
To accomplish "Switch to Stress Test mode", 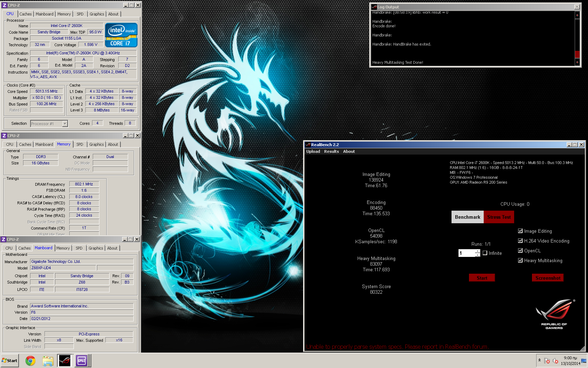I will point(499,217).
